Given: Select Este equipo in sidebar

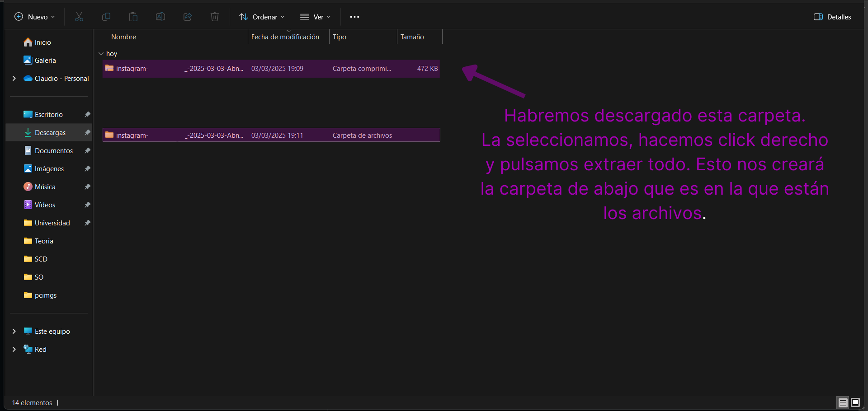Looking at the screenshot, I should point(47,331).
